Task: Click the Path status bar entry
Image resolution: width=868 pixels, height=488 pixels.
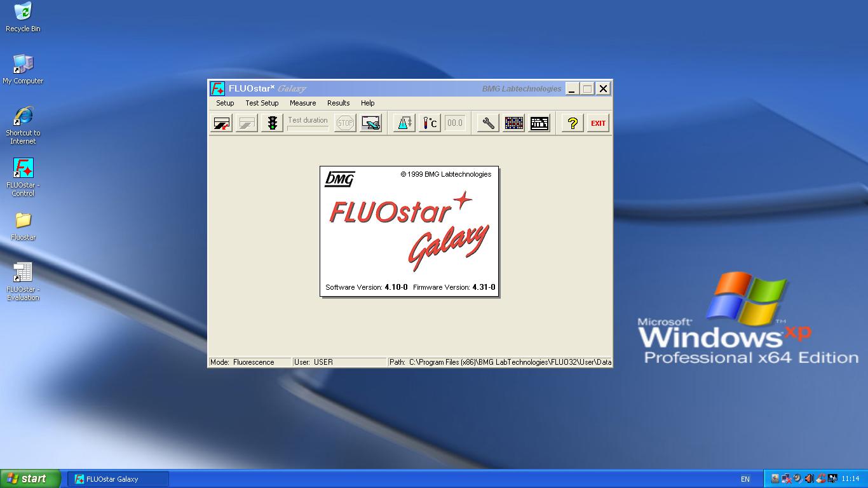Action: [x=500, y=362]
